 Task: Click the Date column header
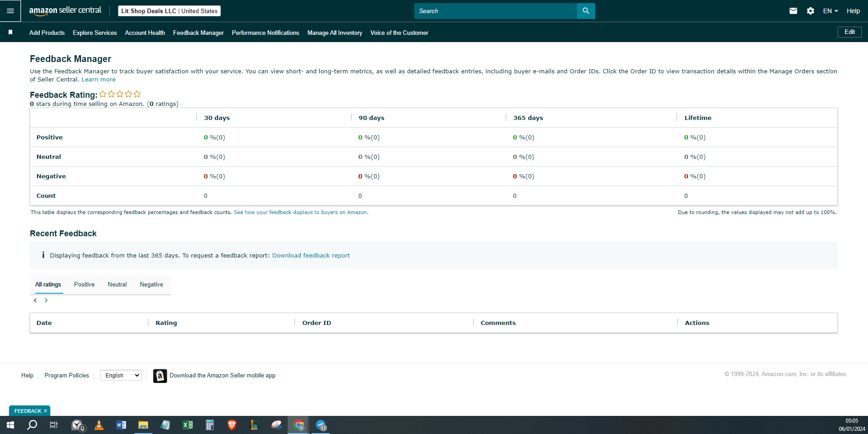(x=44, y=323)
